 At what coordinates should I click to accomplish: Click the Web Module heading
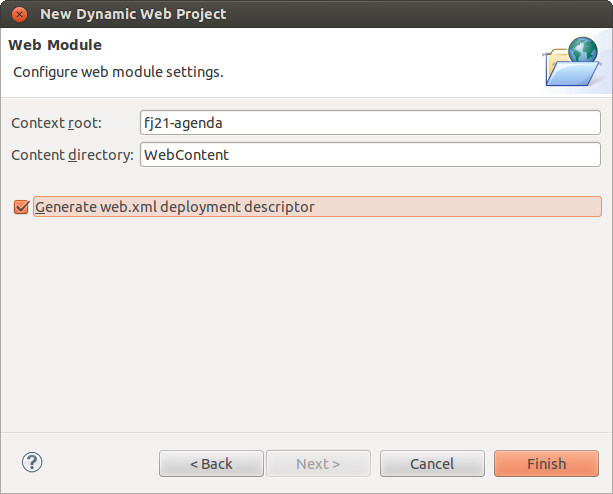[x=55, y=45]
